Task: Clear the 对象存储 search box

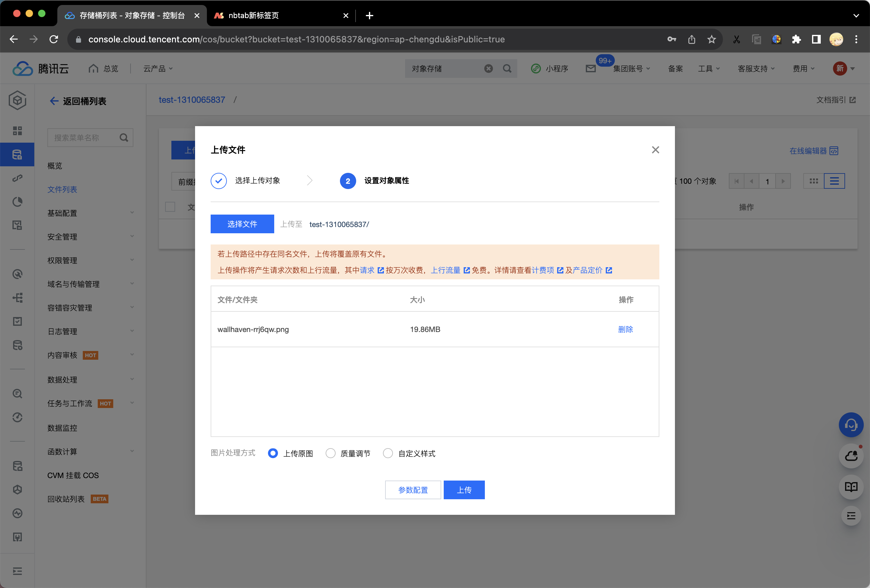Action: point(488,69)
